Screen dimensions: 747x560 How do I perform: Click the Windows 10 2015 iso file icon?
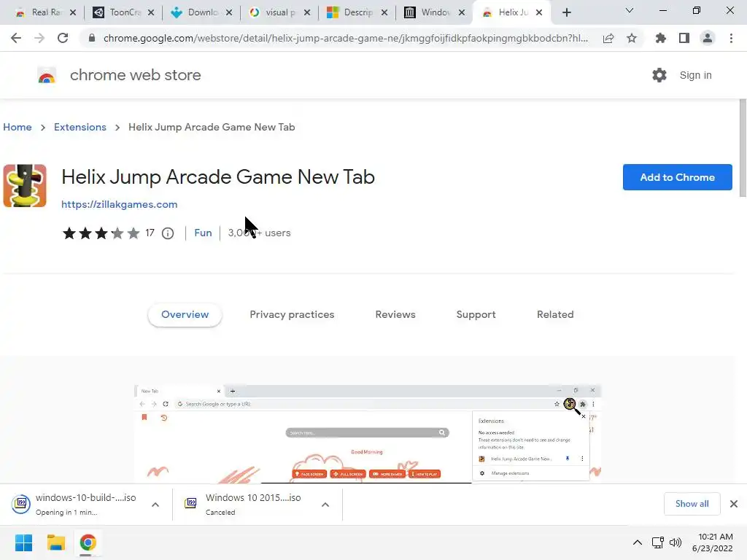(x=190, y=503)
